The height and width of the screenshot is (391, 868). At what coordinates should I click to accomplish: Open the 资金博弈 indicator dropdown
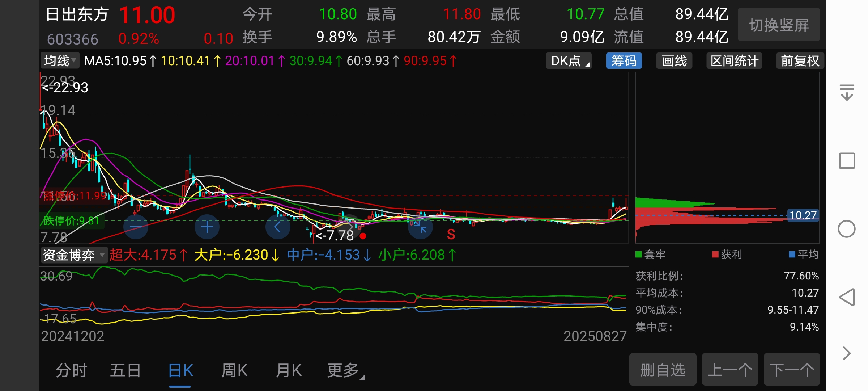pos(74,255)
